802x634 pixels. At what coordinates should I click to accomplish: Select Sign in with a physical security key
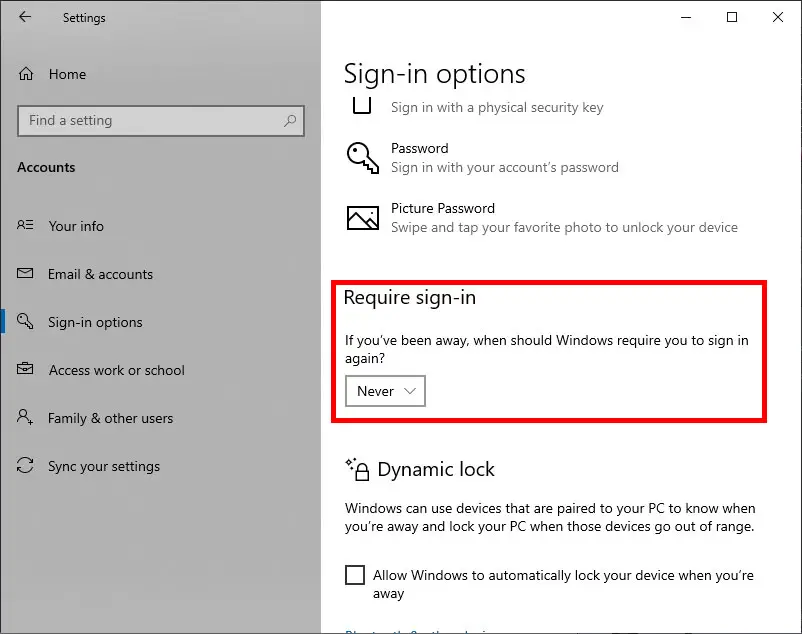pyautogui.click(x=497, y=107)
